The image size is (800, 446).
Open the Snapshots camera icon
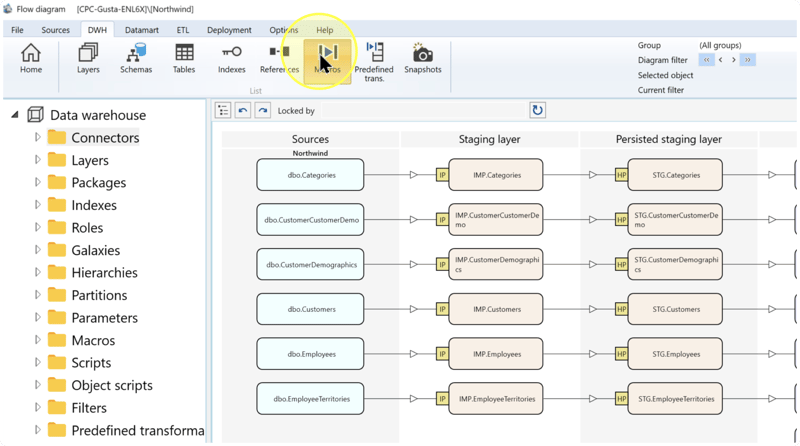(x=422, y=59)
